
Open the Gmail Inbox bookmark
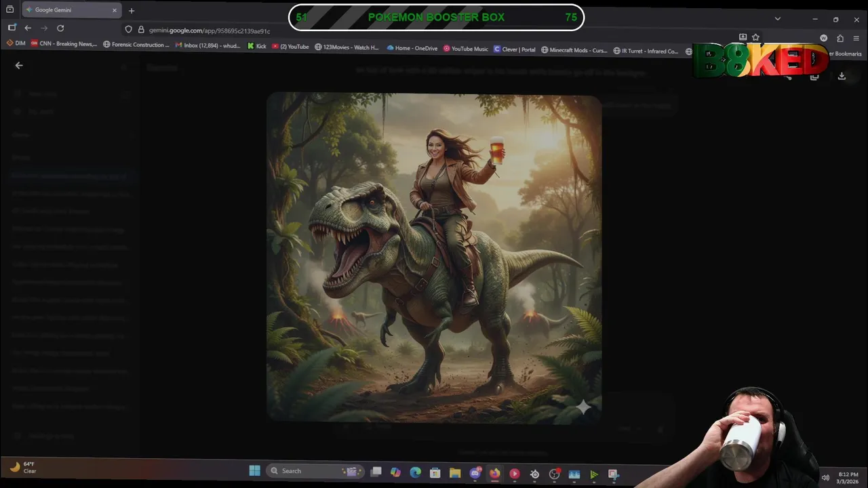tap(208, 45)
